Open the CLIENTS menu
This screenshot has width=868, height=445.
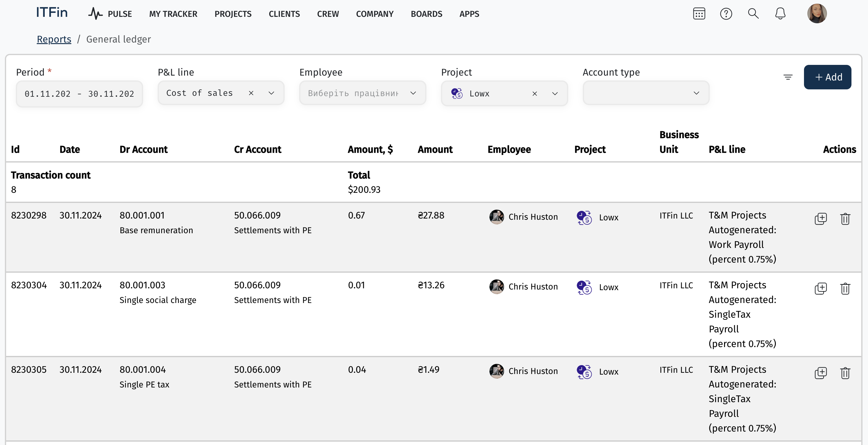[284, 14]
